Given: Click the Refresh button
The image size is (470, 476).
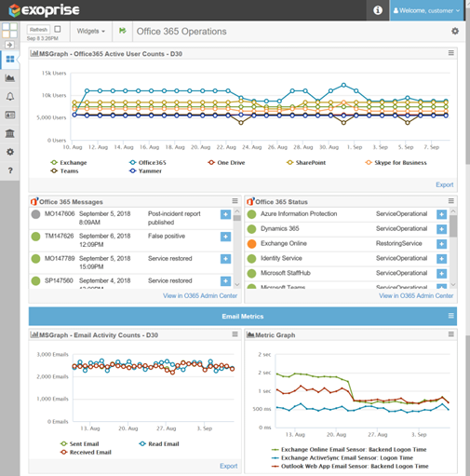Looking at the screenshot, I should 38,30.
